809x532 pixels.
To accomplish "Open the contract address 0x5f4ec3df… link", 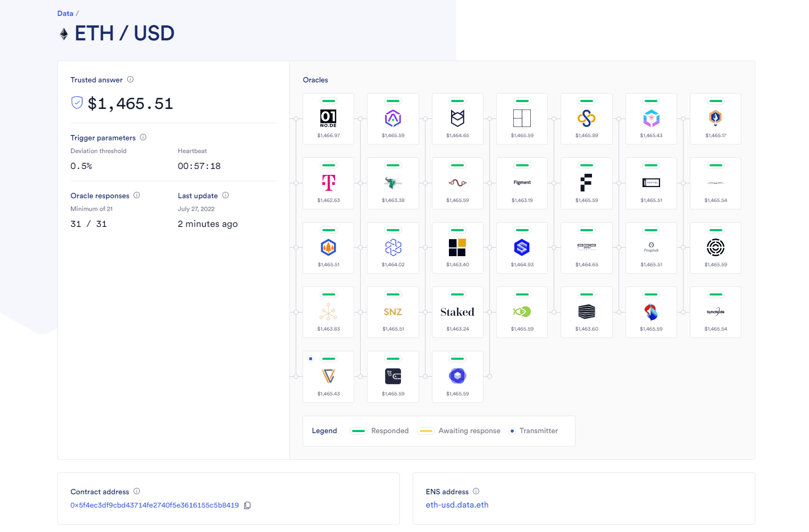I will tap(155, 505).
